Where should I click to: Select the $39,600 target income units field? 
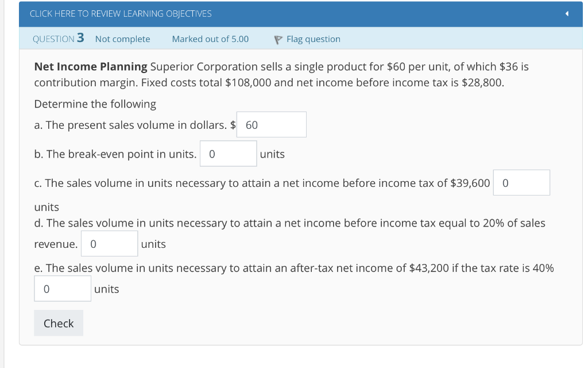(x=521, y=182)
